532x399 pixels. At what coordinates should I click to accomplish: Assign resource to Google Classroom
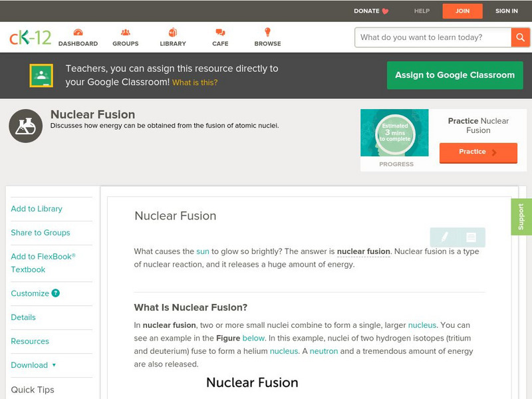coord(455,75)
